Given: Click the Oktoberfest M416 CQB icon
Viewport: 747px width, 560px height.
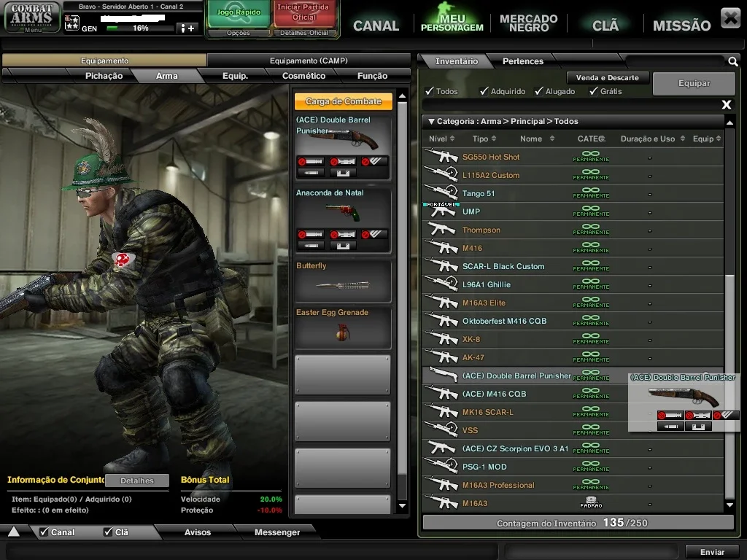Looking at the screenshot, I should point(441,320).
